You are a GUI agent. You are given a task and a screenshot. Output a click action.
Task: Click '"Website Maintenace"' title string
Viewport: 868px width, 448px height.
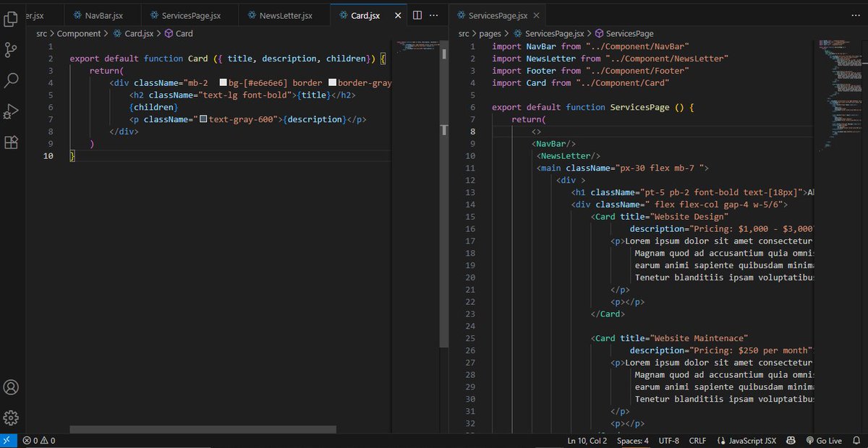click(699, 338)
